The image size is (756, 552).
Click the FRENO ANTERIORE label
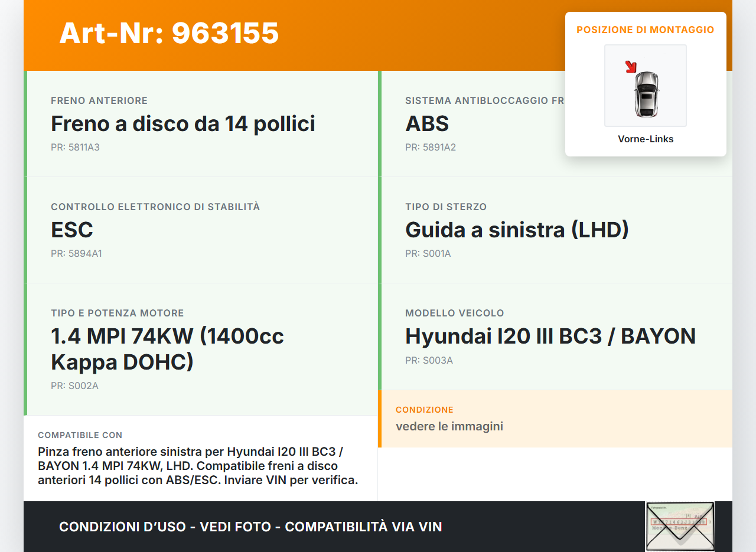click(x=99, y=101)
